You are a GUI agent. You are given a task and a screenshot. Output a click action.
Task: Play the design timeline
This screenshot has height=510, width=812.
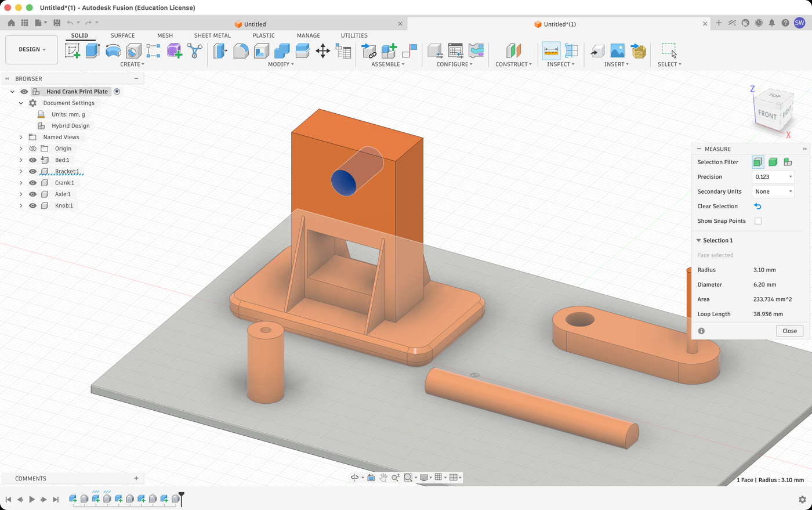tap(32, 500)
